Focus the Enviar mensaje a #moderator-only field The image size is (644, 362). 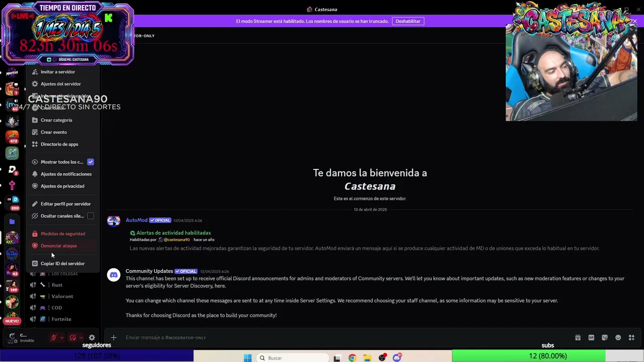[x=347, y=338]
